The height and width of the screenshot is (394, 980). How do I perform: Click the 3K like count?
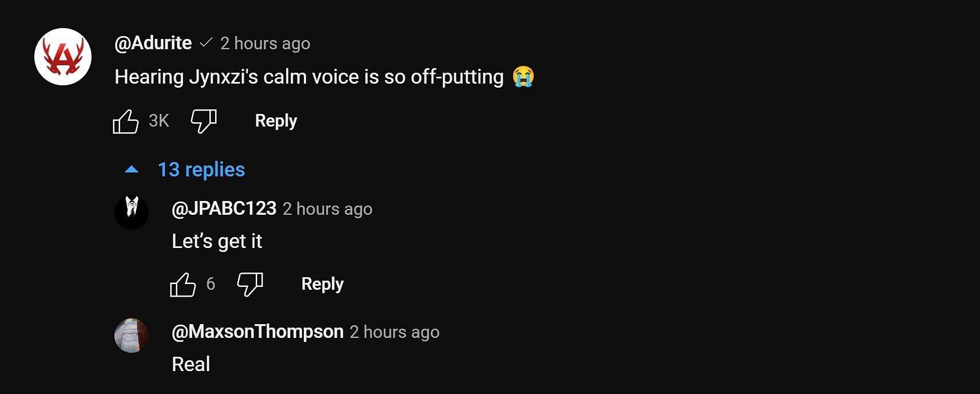(x=158, y=121)
